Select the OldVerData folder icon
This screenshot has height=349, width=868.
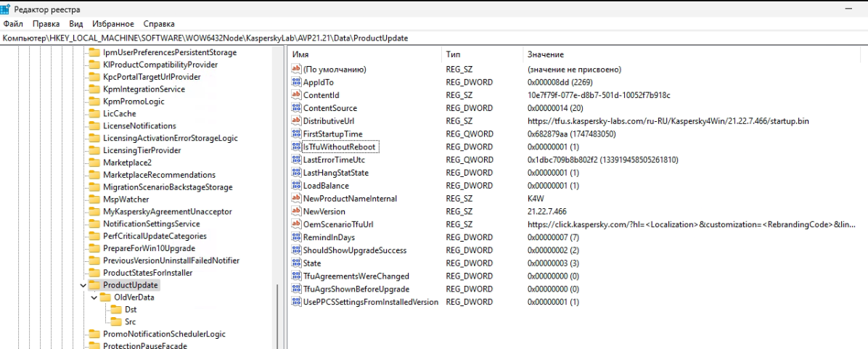(105, 297)
